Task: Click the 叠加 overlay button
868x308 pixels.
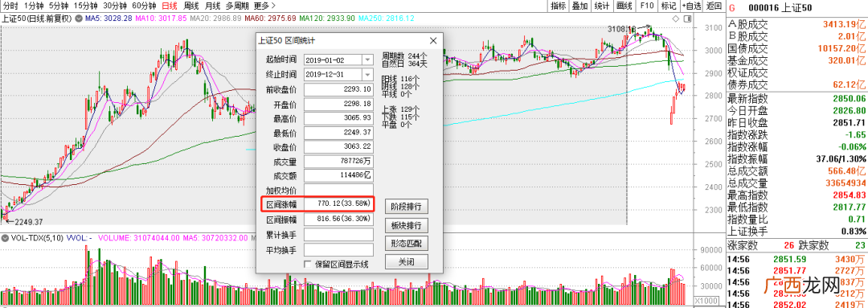Action: pyautogui.click(x=579, y=6)
